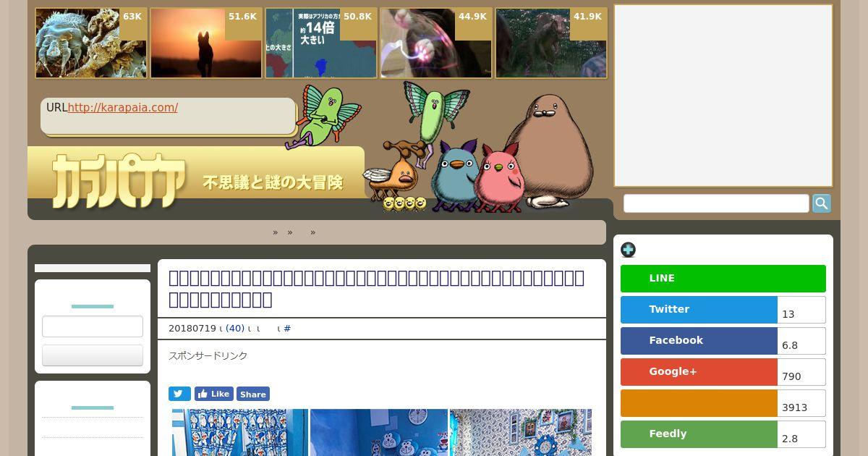
Task: Open the 51.6K sunset silhouette thumbnail
Action: coord(206,43)
